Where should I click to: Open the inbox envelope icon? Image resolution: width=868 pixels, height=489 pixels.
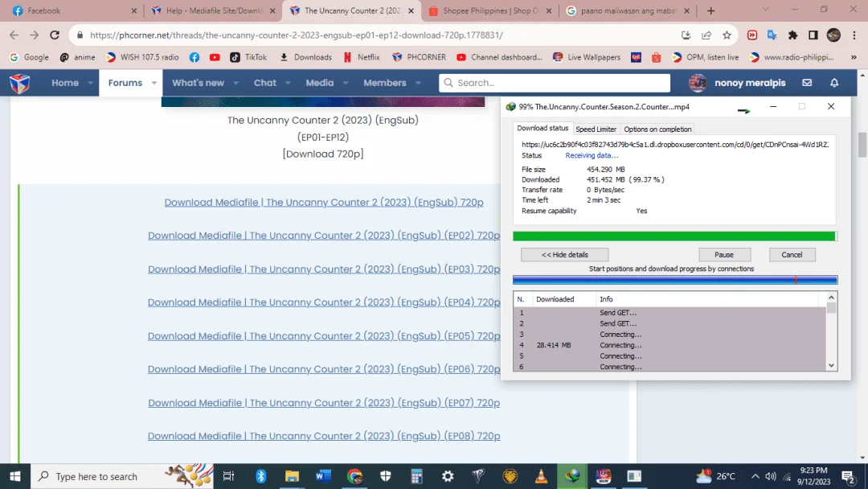coord(807,83)
